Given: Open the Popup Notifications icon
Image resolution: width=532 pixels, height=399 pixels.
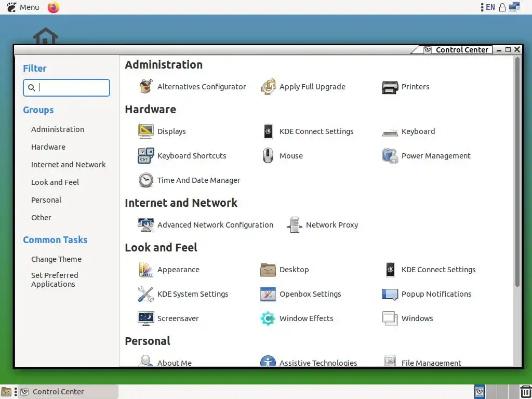Looking at the screenshot, I should [x=390, y=295].
